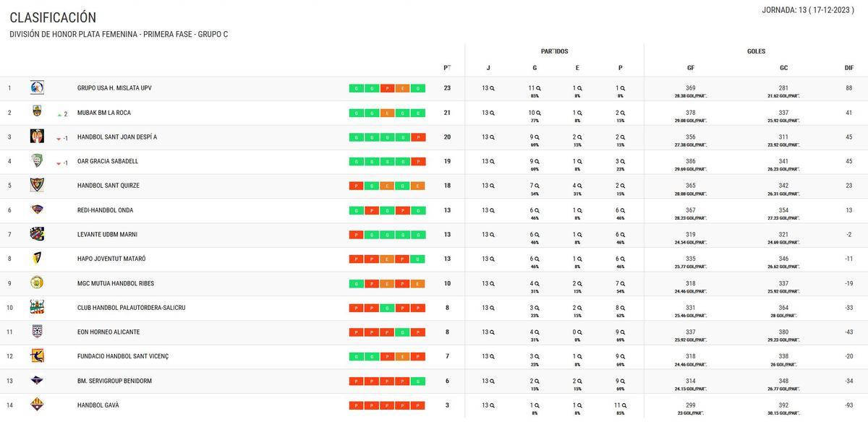Click the DIF column header
Image resolution: width=868 pixels, height=427 pixels.
point(849,68)
